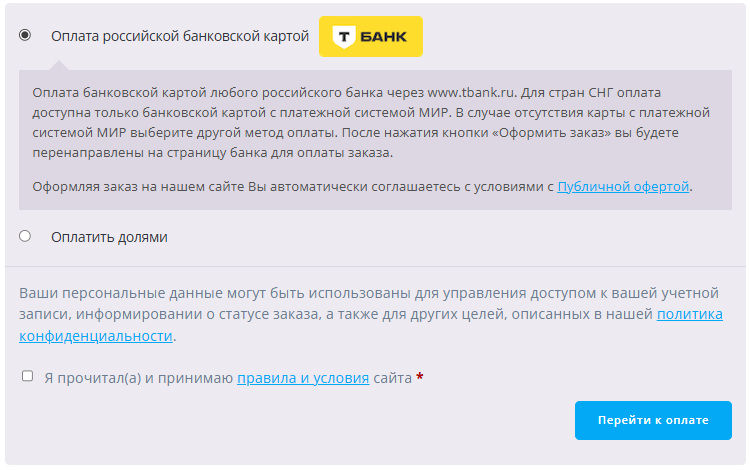Viewport: 750px width, 470px height.
Task: Click the www.tbank.ru text in the description
Action: pos(471,92)
